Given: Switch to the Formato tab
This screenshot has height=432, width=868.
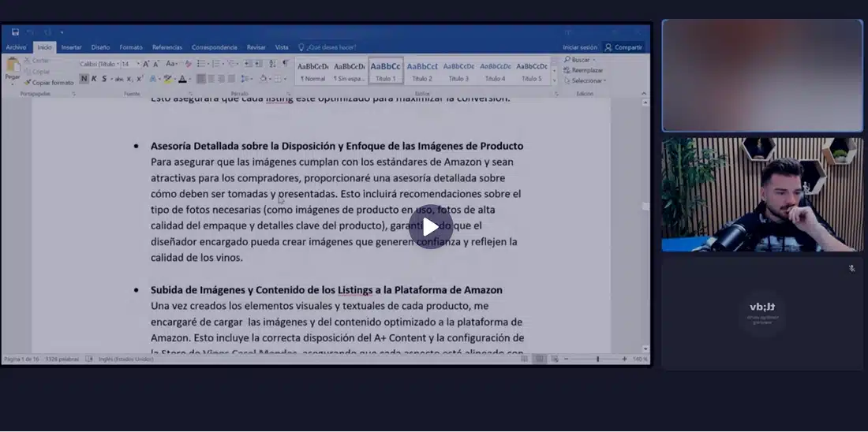Looking at the screenshot, I should tap(131, 47).
